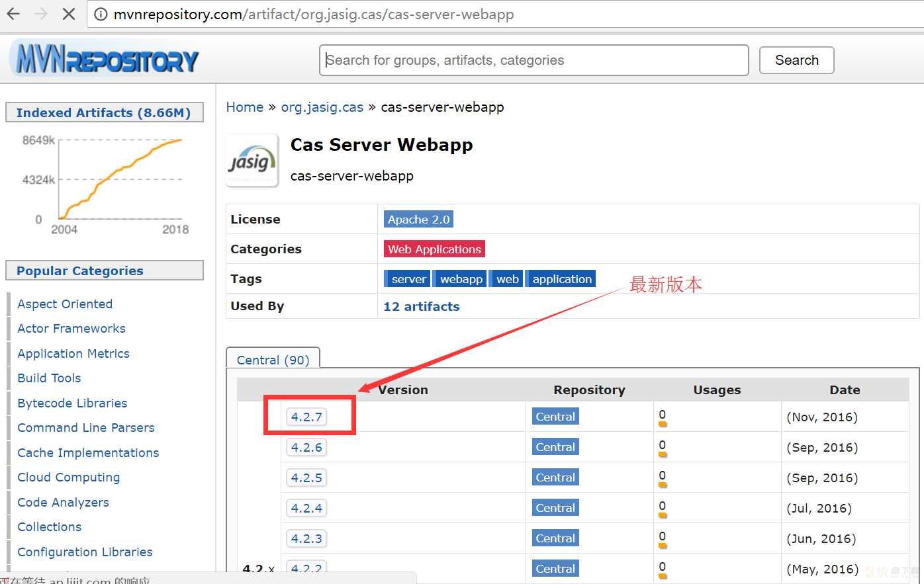This screenshot has width=924, height=584.
Task: Click the (Jun, 2016) date cell
Action: (821, 539)
